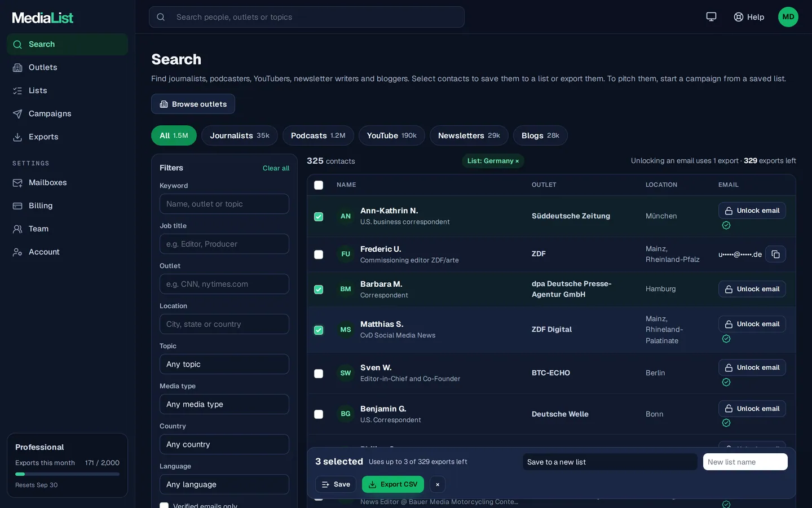Screen dimensions: 812x508
Task: Click the search magnifier icon in top bar
Action: click(x=161, y=17)
